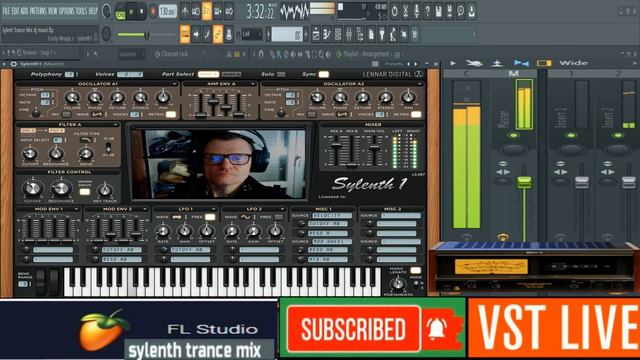The height and width of the screenshot is (360, 640).
Task: Click the LFO 1 Rate knob
Action: click(163, 231)
